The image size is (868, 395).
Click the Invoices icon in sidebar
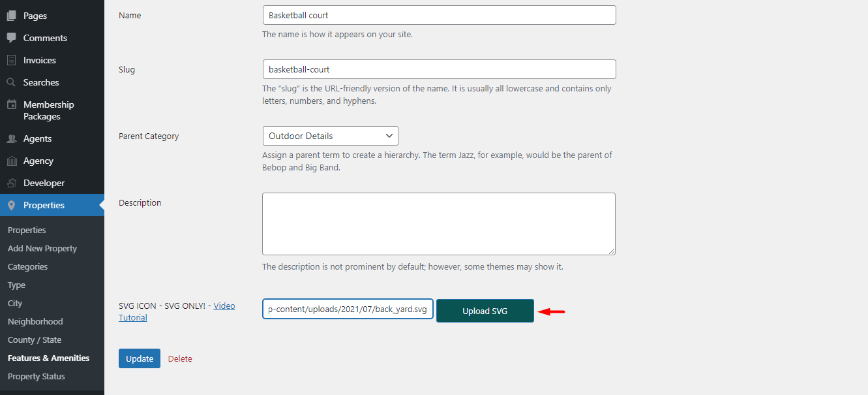[x=12, y=60]
